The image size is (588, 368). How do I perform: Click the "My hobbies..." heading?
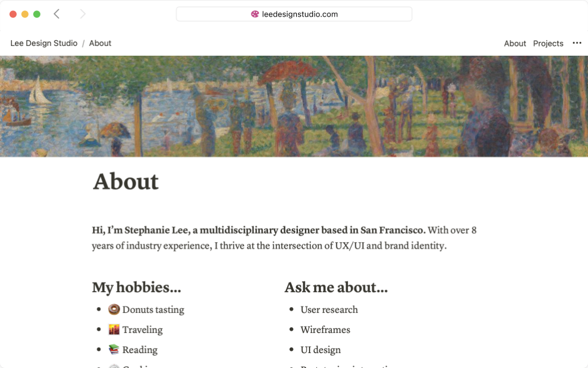(x=136, y=287)
